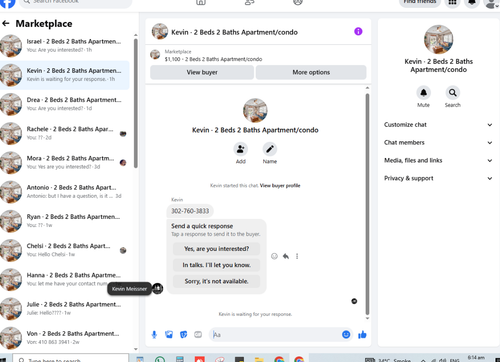Screen dimensions: 500x362
Task: Open Chelsi conversation in list
Action: (65, 250)
